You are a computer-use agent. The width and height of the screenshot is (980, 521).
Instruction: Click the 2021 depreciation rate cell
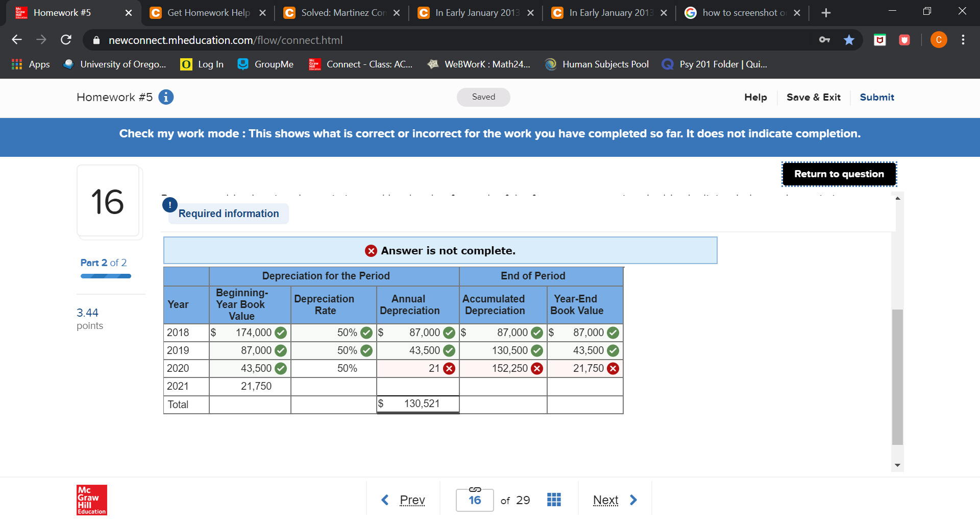[x=334, y=387]
